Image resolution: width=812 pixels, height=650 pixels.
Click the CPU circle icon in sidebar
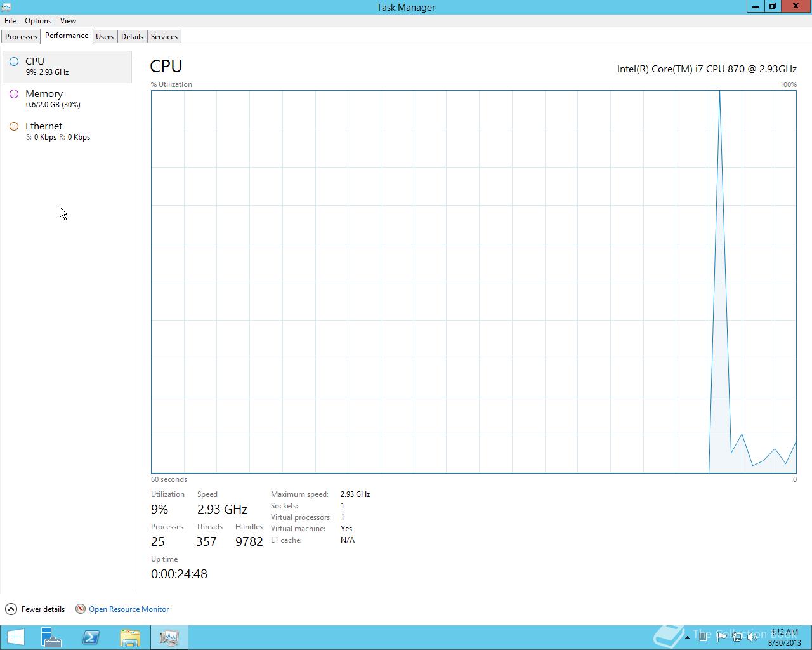14,62
